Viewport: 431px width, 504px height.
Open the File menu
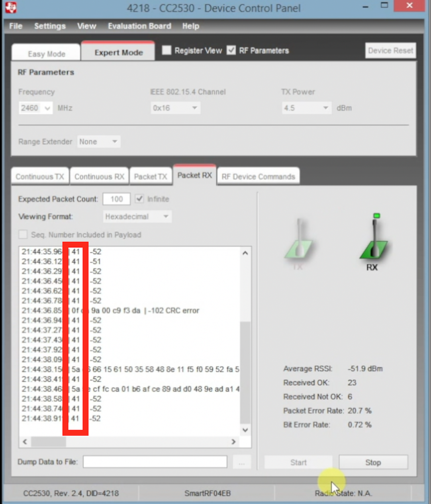tap(16, 26)
